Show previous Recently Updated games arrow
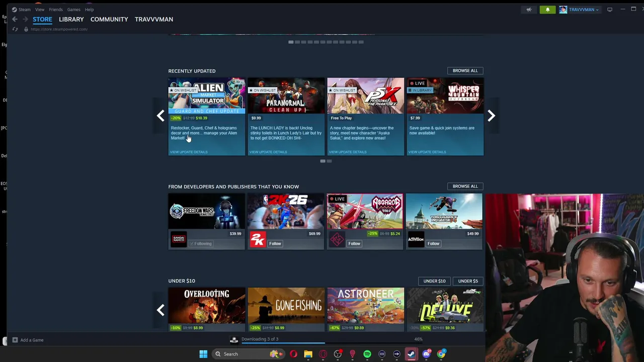Viewport: 644px width, 362px height. (160, 116)
